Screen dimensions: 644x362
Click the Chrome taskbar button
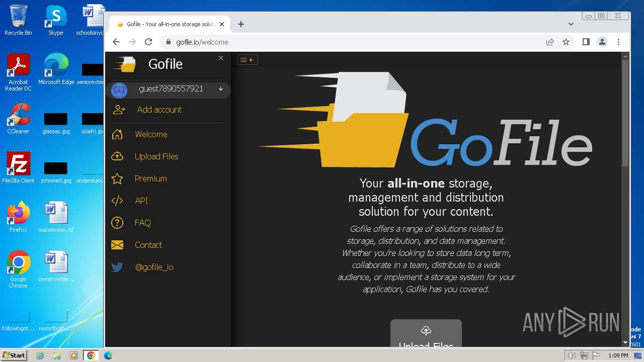[91, 355]
